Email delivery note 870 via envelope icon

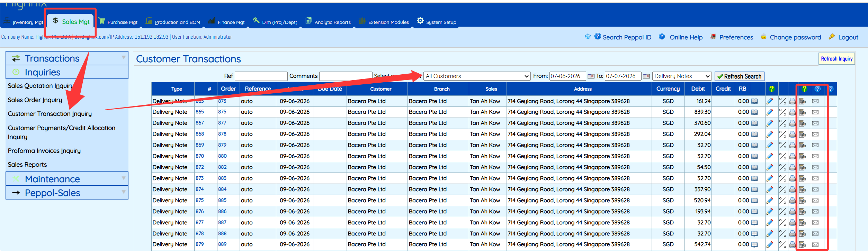[x=815, y=156]
